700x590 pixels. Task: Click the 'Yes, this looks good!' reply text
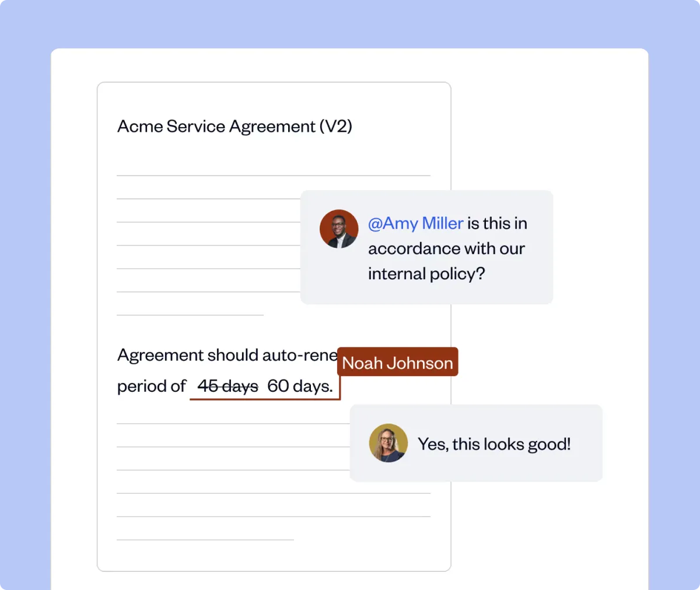pyautogui.click(x=494, y=444)
